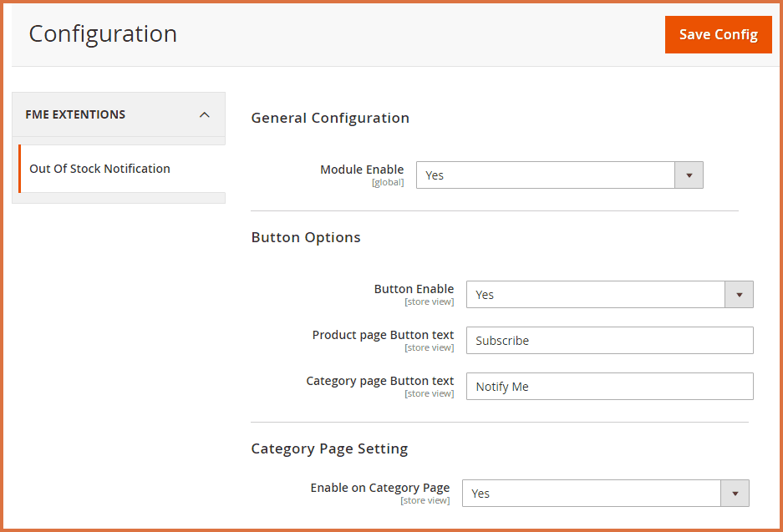
Task: Click the Module Enable field label
Action: 362,170
